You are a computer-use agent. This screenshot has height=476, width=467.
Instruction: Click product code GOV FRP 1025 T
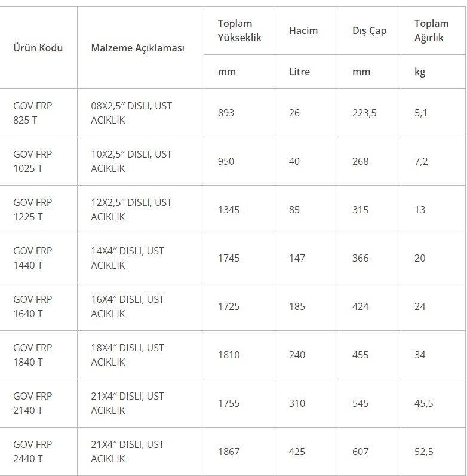[33, 161]
